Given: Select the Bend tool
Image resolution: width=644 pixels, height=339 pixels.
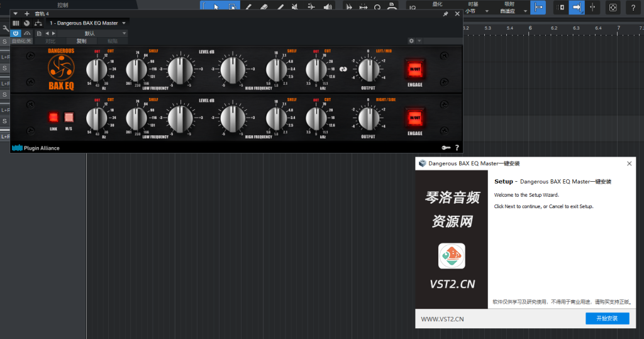Looking at the screenshot, I should tap(311, 7).
